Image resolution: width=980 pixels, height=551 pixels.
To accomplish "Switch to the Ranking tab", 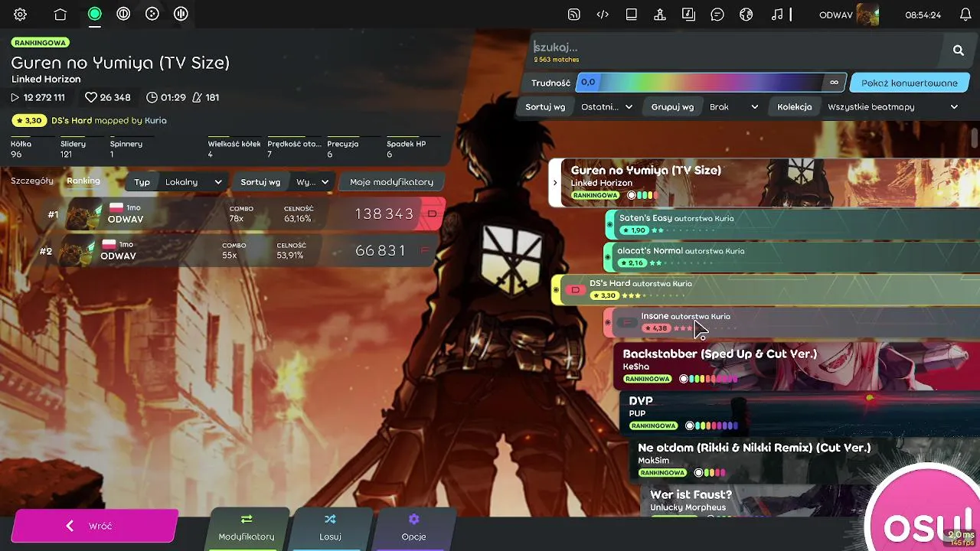I will point(83,181).
